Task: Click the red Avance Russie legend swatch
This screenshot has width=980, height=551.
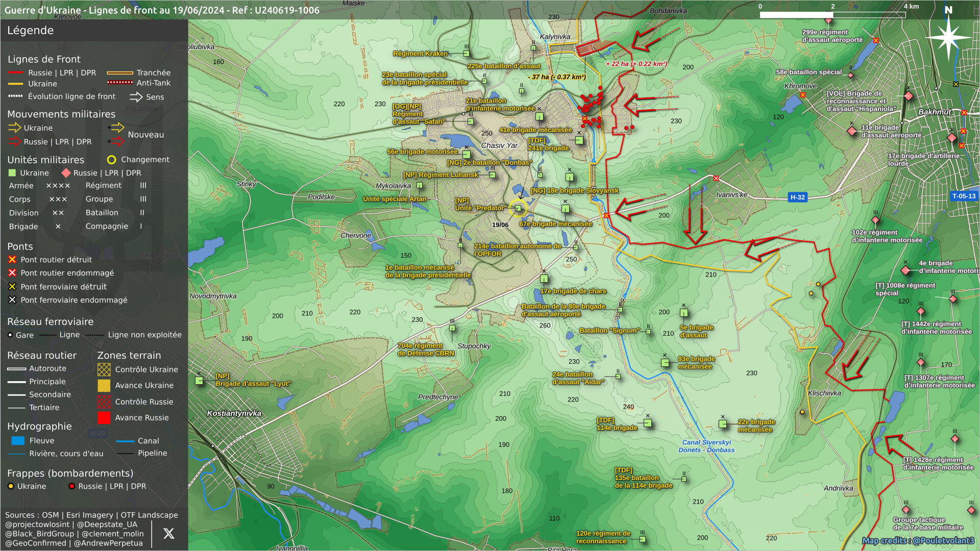Action: tap(104, 418)
